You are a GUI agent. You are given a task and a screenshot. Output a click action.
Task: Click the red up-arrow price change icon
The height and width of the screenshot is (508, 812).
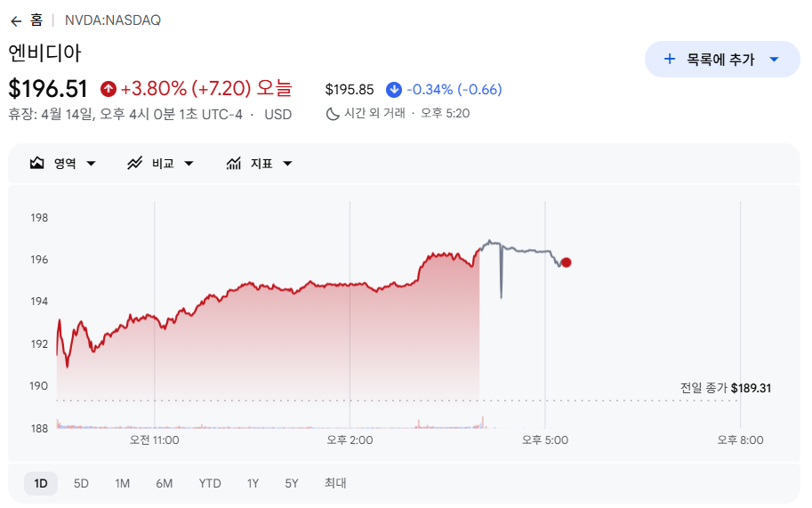click(109, 89)
